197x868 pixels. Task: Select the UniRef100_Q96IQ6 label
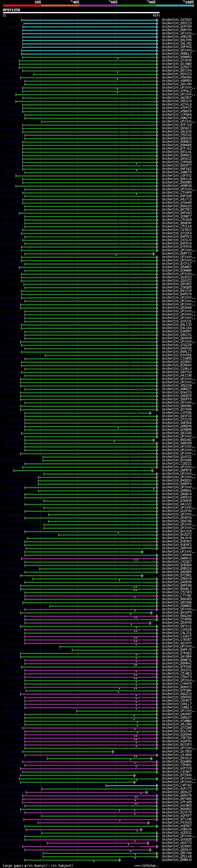pos(176,521)
